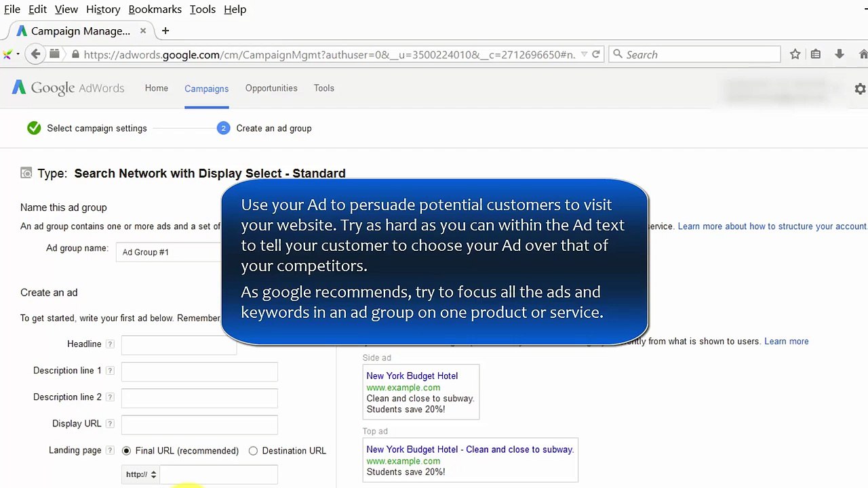Show bookmarks list icon
Viewport: 868px width, 488px height.
click(816, 54)
